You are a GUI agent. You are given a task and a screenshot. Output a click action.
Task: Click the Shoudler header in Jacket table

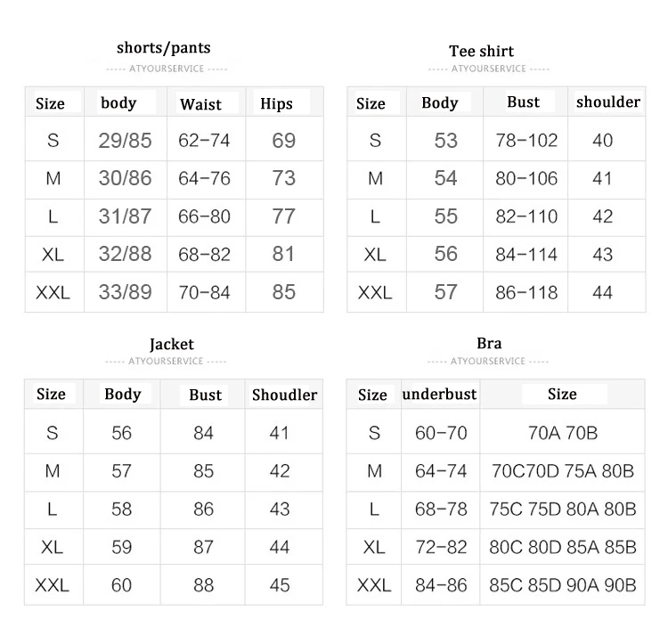284,395
